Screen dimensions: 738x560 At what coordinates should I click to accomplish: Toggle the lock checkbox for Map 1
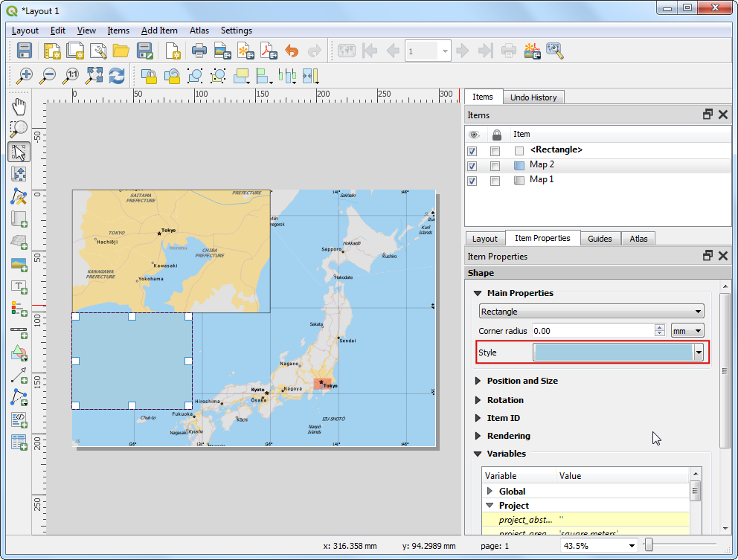[495, 180]
